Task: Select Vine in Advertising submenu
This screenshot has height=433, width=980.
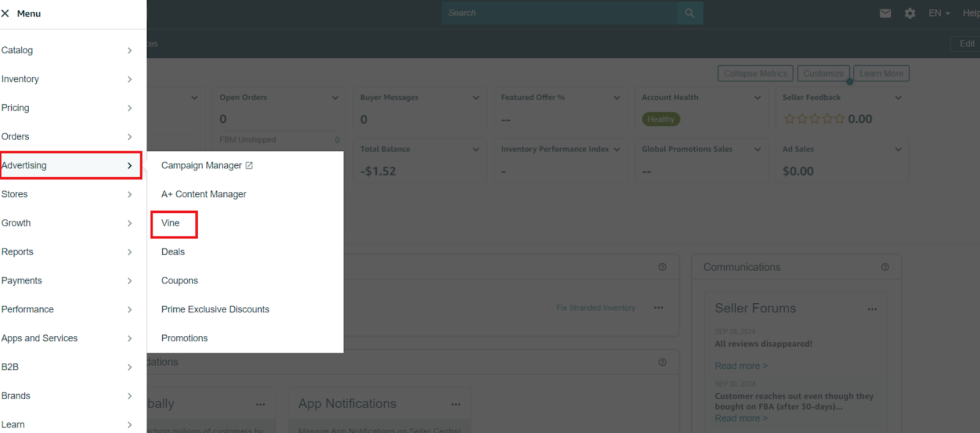Action: (170, 223)
